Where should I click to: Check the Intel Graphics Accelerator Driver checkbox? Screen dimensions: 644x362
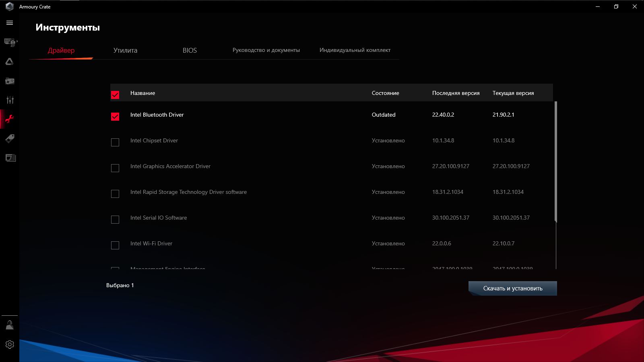[x=115, y=168]
